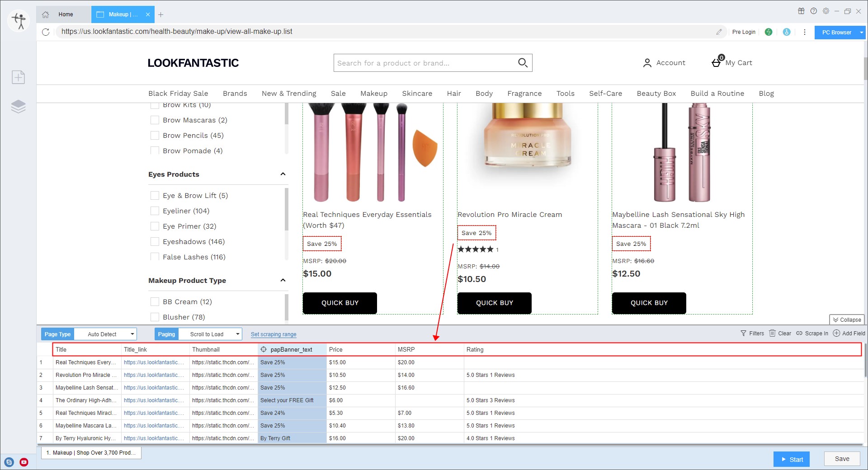Open the PC Browser dropdown arrow
This screenshot has height=470, width=868.
[861, 33]
